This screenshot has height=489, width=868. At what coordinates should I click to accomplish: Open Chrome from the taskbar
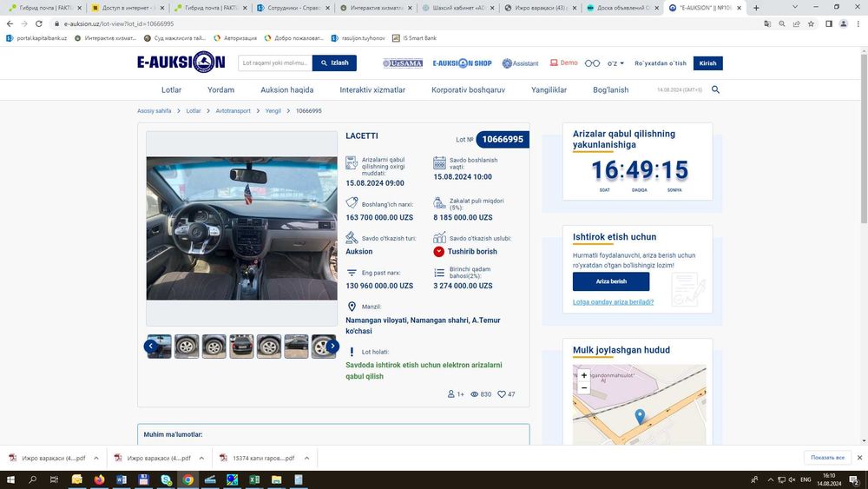(x=187, y=479)
